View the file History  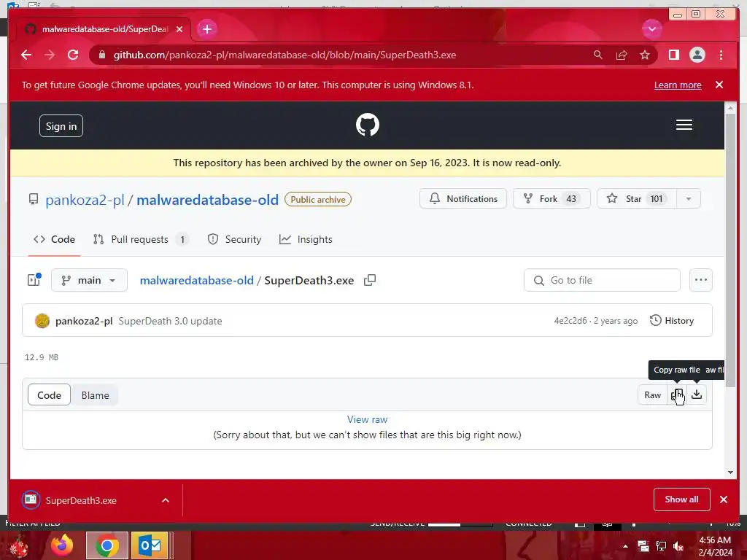tap(672, 321)
